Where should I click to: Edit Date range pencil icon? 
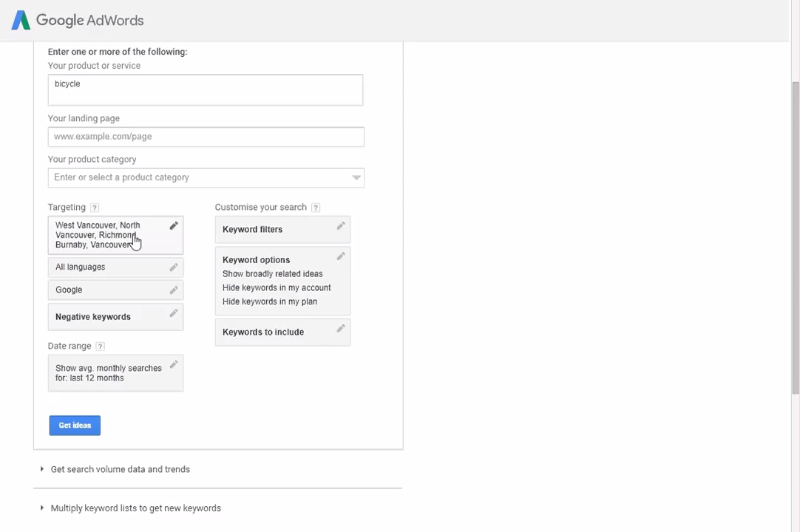[174, 365]
